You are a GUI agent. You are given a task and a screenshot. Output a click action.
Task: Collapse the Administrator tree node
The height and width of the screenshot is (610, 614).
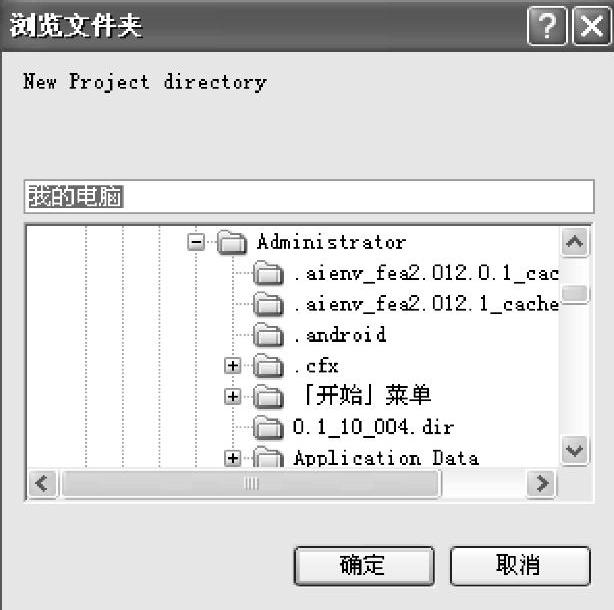pyautogui.click(x=196, y=242)
